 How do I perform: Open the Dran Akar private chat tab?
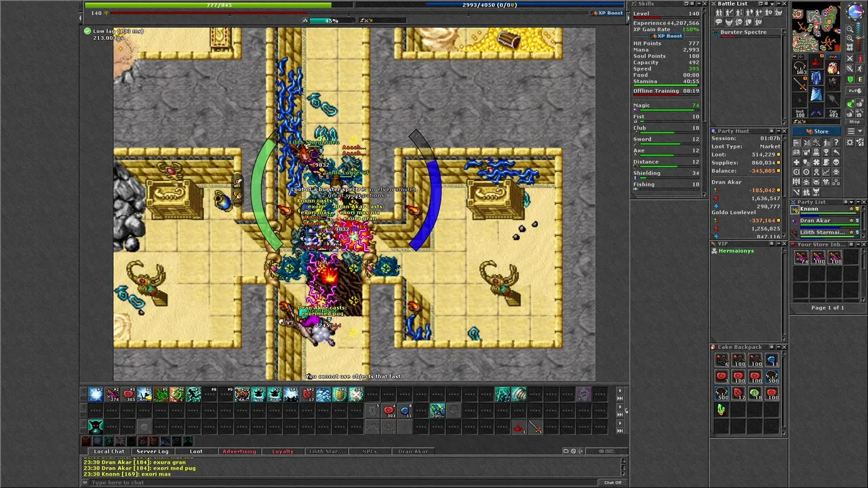coord(413,451)
